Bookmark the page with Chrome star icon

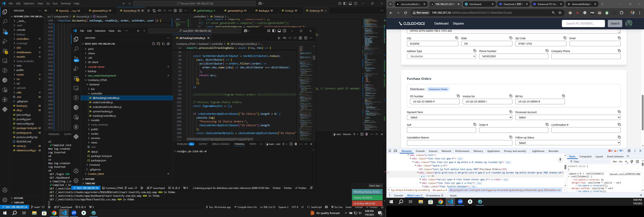point(560,13)
